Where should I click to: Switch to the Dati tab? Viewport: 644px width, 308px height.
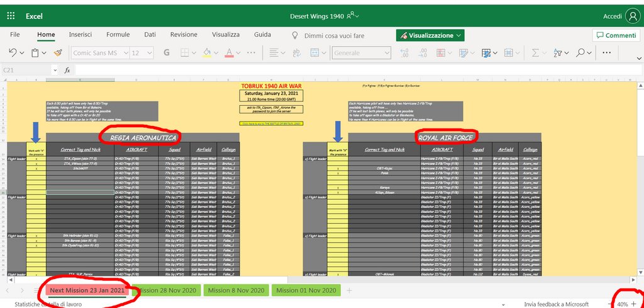tap(150, 35)
